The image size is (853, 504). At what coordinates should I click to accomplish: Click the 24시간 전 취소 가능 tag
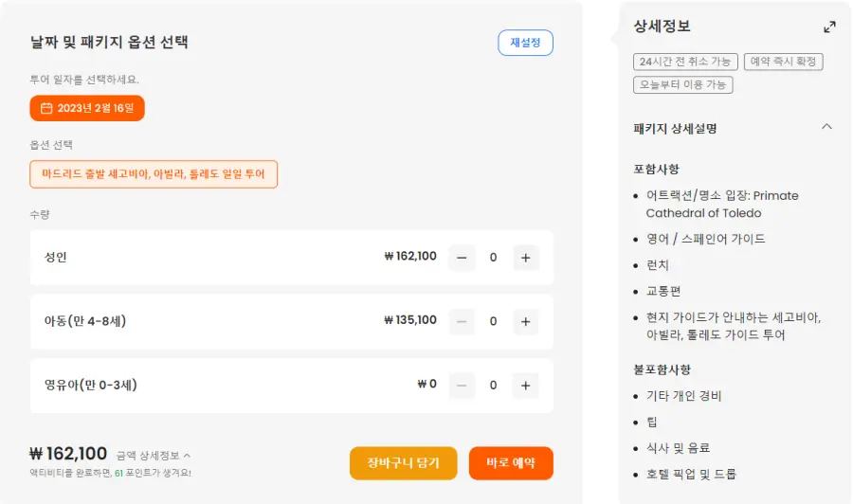click(685, 62)
